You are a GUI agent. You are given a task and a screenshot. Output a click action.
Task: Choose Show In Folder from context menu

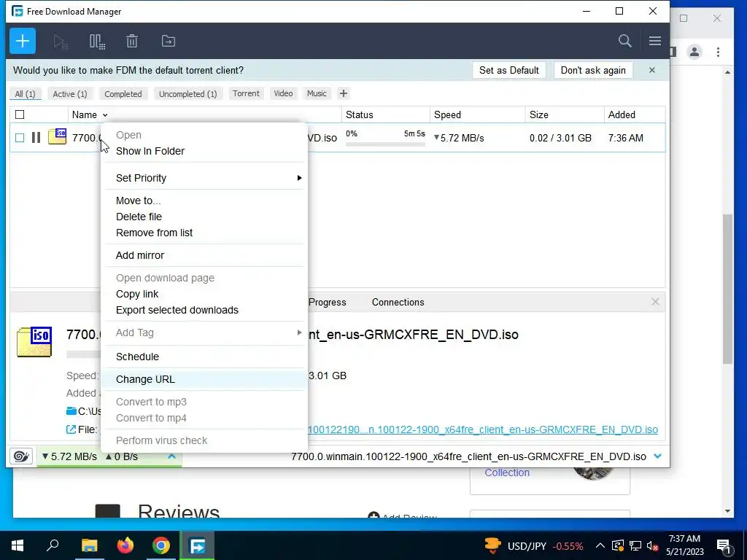click(204, 151)
